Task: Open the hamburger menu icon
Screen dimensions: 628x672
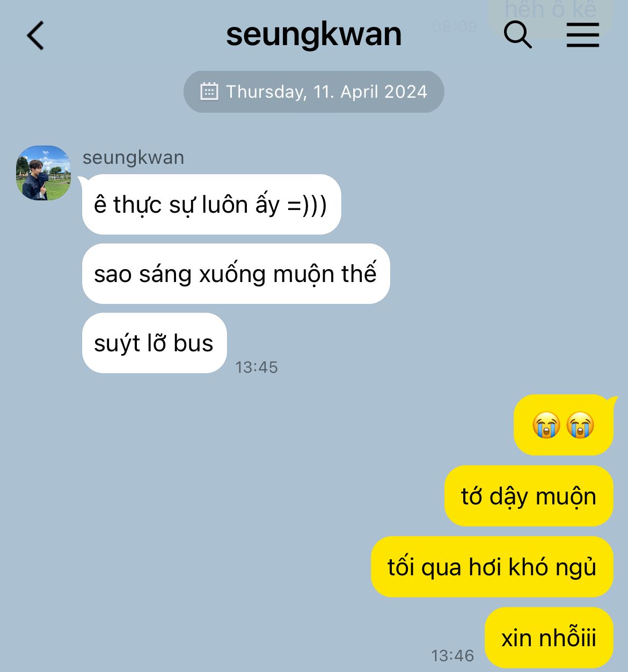Action: coord(583,35)
